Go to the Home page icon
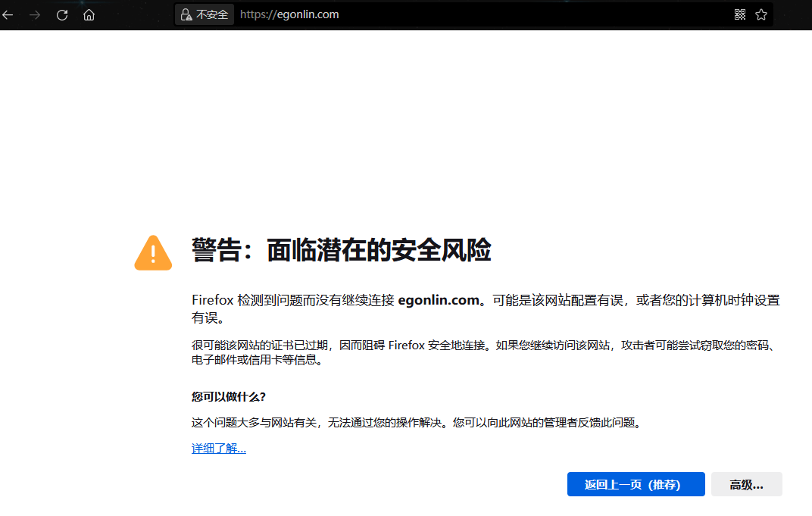Screen dimensions: 812x516 point(89,14)
